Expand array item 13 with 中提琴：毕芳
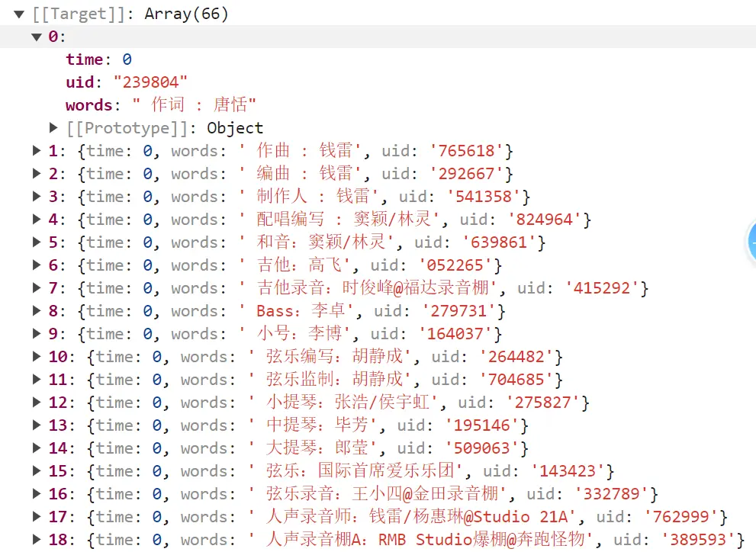 [36, 425]
